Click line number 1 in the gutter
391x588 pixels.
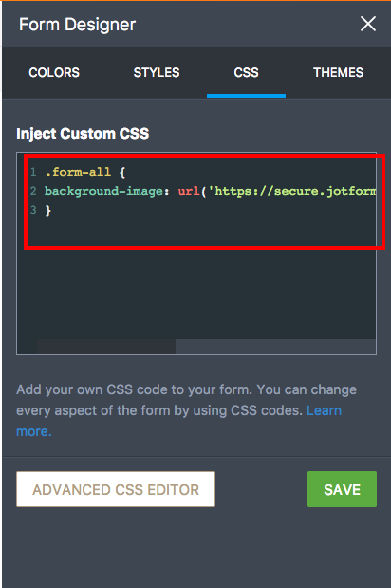[x=33, y=172]
